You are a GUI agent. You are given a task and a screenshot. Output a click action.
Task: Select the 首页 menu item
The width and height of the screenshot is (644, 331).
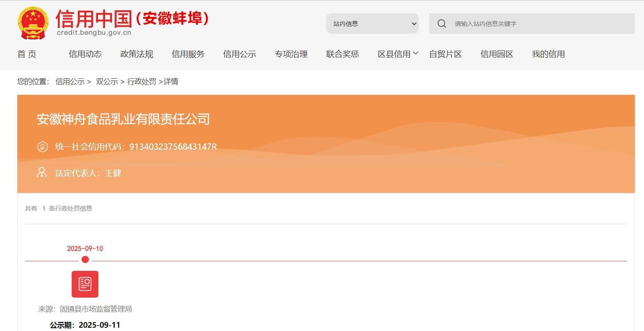tap(27, 54)
